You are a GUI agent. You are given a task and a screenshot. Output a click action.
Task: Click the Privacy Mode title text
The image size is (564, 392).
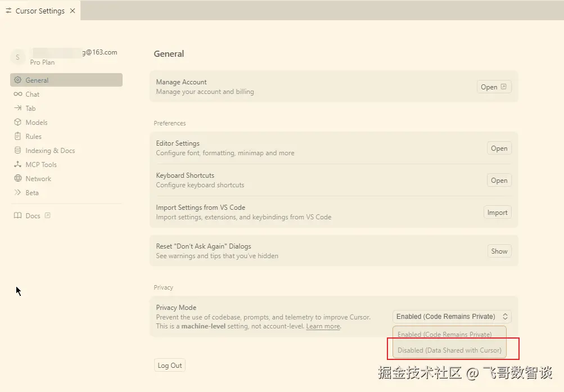point(176,308)
